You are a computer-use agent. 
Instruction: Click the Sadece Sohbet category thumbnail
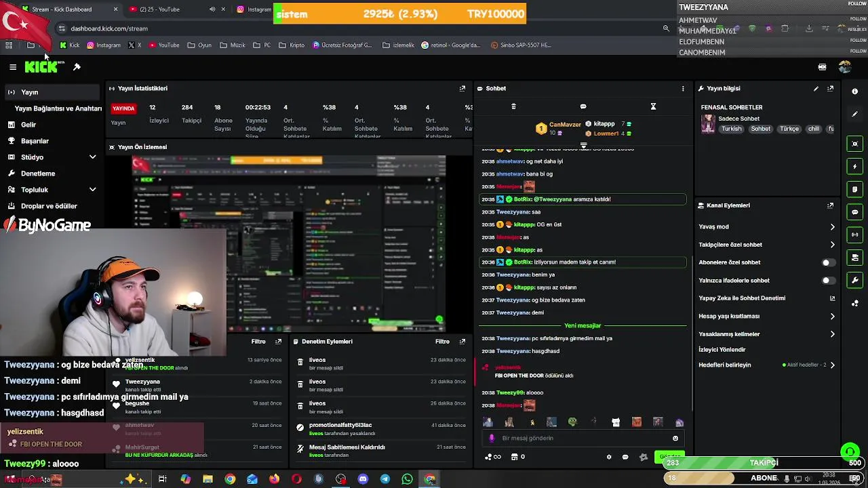click(x=708, y=124)
